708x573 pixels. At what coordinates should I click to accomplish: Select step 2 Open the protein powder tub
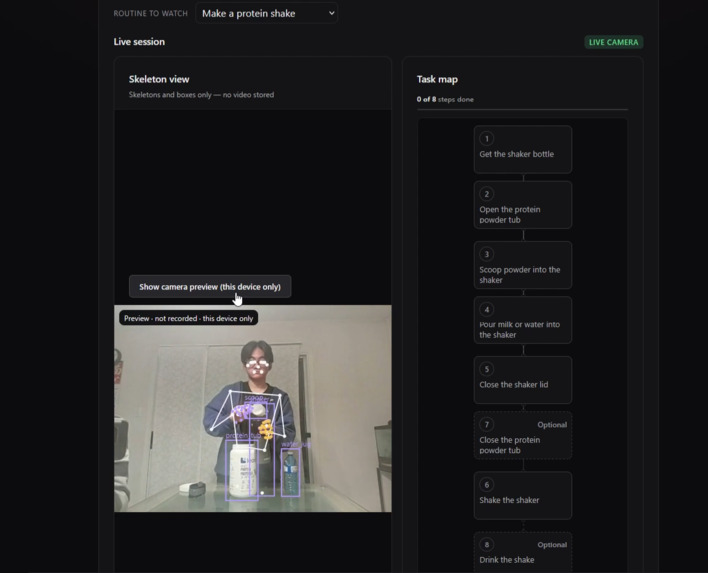pos(523,205)
